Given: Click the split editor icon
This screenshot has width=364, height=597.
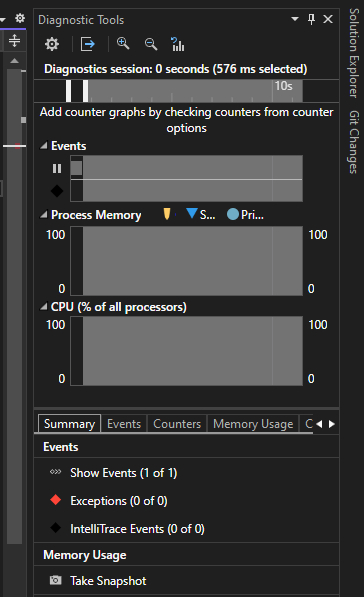Looking at the screenshot, I should 14,40.
